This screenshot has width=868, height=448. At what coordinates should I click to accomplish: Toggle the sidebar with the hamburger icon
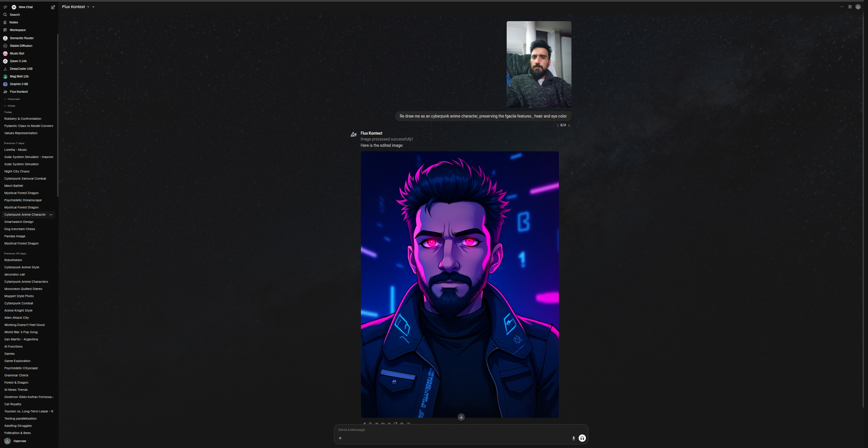(5, 7)
